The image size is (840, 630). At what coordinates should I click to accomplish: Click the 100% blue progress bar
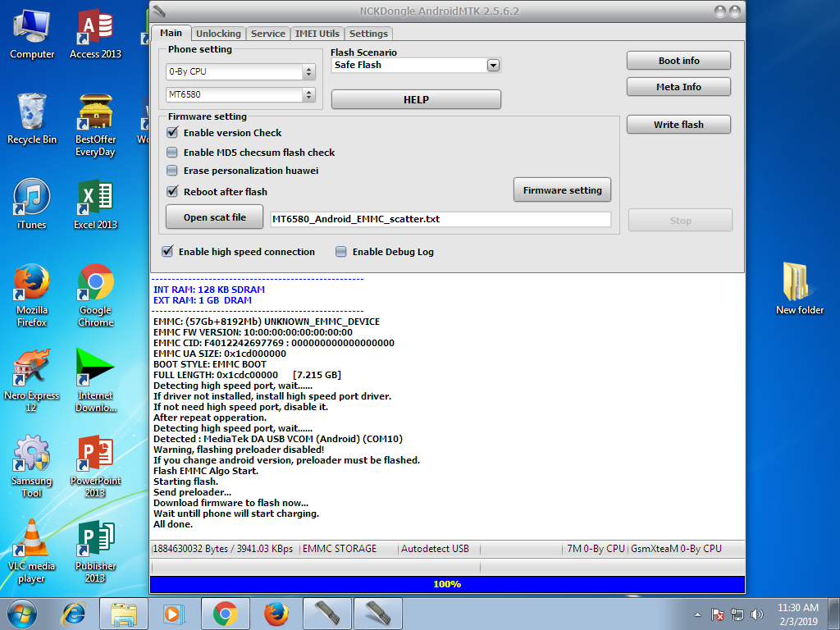pyautogui.click(x=447, y=584)
